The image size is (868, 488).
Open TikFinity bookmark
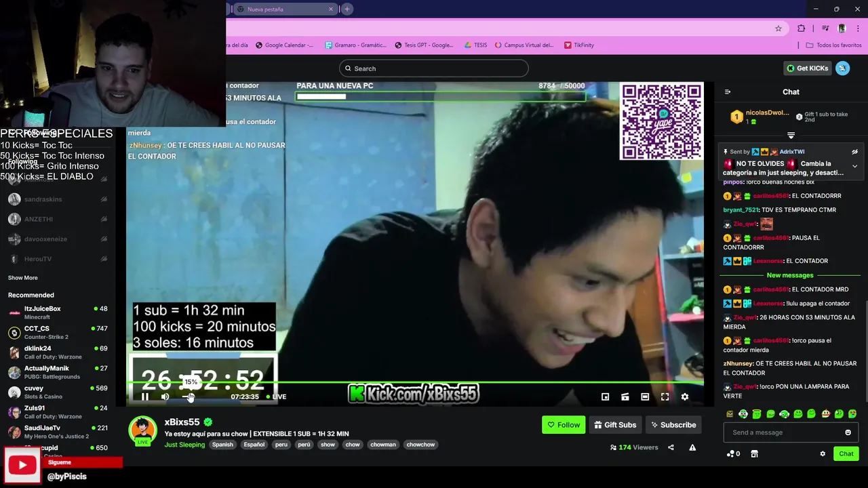coord(578,45)
